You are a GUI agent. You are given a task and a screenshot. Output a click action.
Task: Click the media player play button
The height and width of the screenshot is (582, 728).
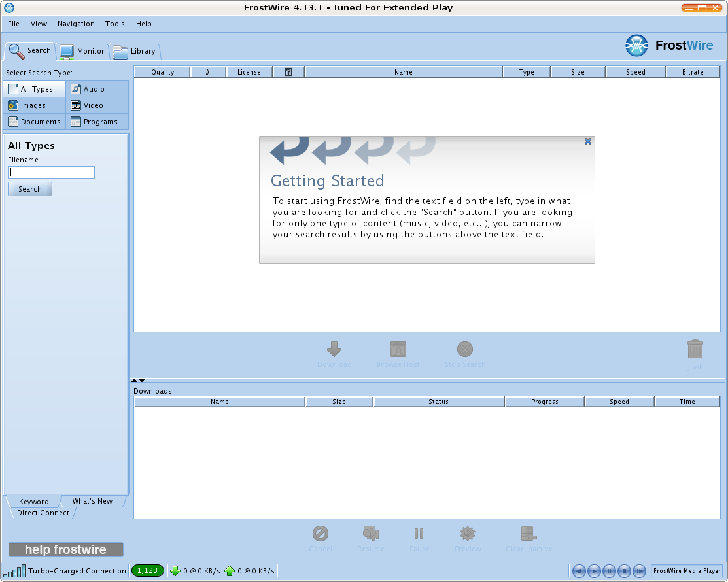(594, 571)
